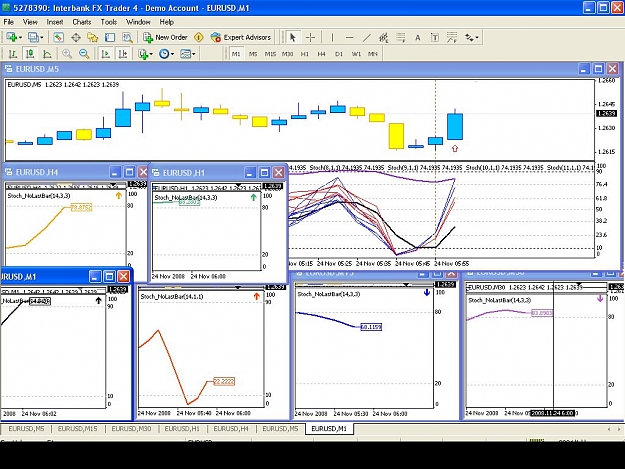Select the arrow cursor tool
Viewport: 625px width, 469px height.
point(293,37)
